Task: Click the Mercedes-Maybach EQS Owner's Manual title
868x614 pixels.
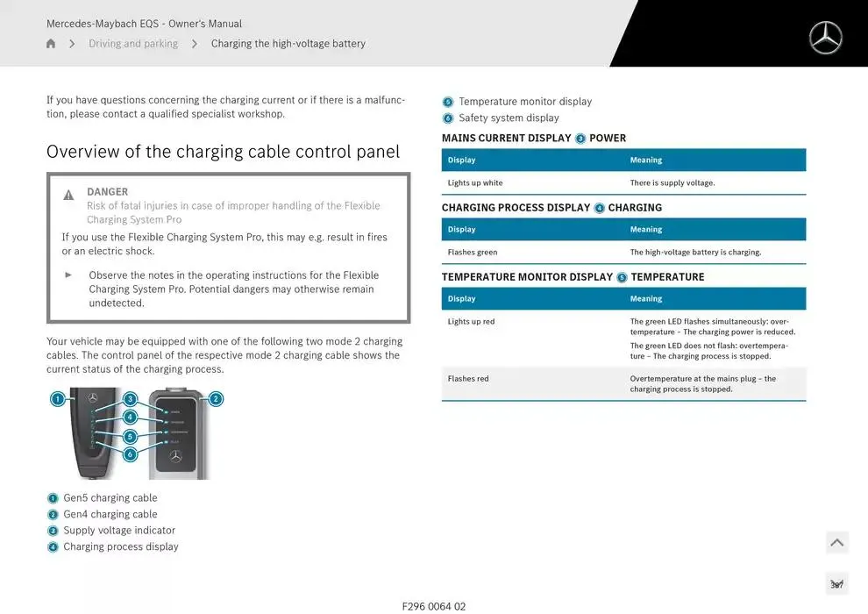Action: [144, 24]
